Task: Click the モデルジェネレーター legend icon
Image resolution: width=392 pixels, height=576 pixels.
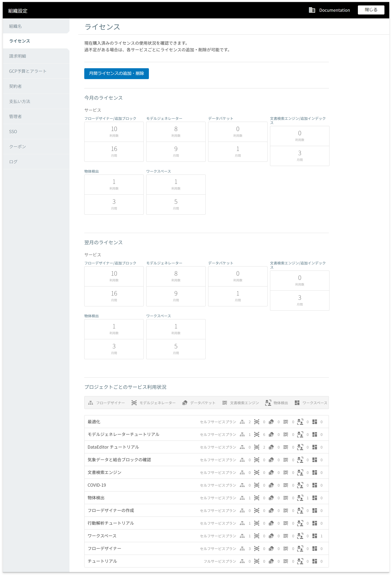Action: pyautogui.click(x=134, y=403)
